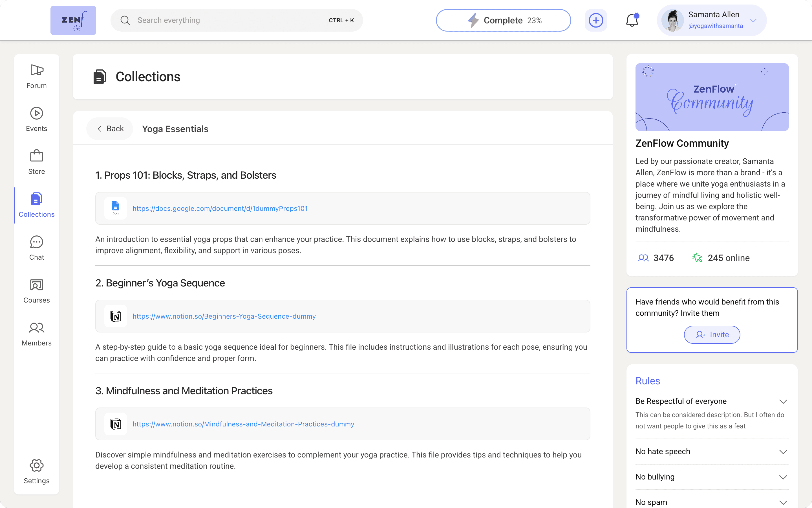
Task: Click the Members people icon
Action: 37,328
